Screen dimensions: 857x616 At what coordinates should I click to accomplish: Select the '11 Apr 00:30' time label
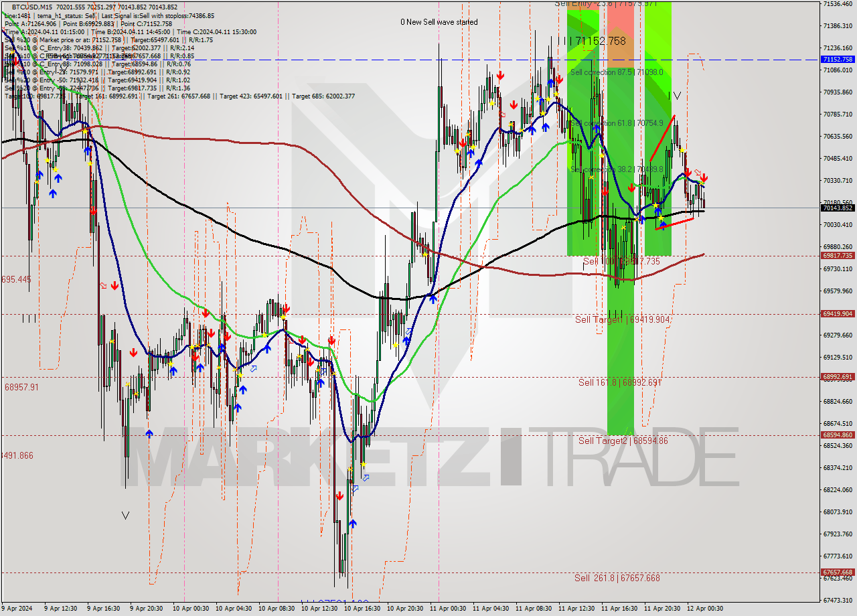pyautogui.click(x=449, y=609)
